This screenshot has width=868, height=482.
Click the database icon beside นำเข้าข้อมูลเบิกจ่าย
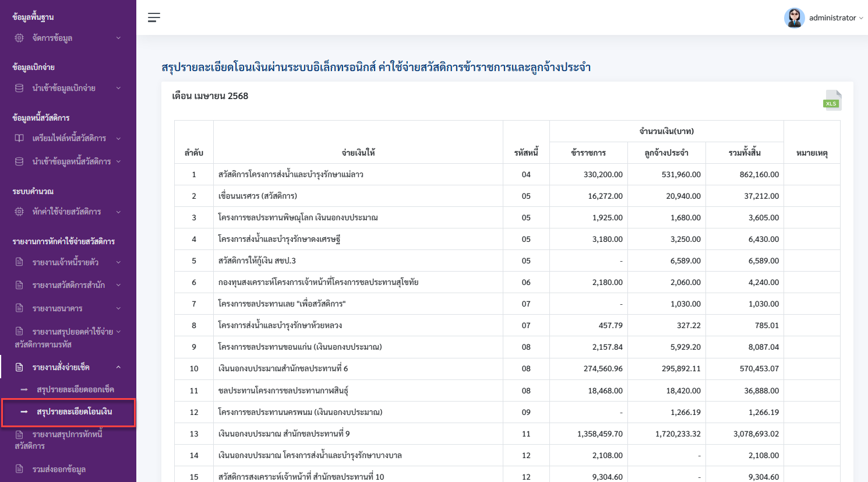point(19,88)
